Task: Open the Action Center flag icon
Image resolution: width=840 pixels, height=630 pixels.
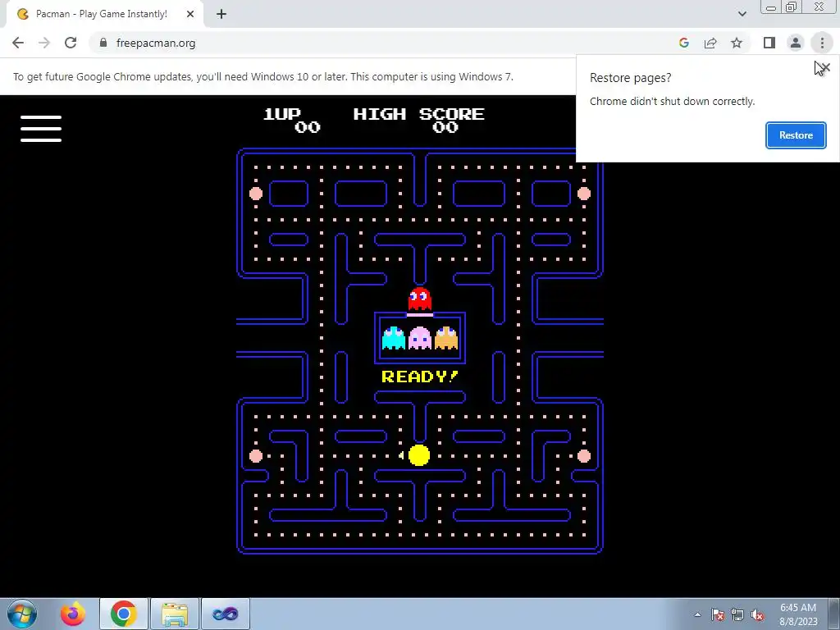Action: pyautogui.click(x=718, y=614)
